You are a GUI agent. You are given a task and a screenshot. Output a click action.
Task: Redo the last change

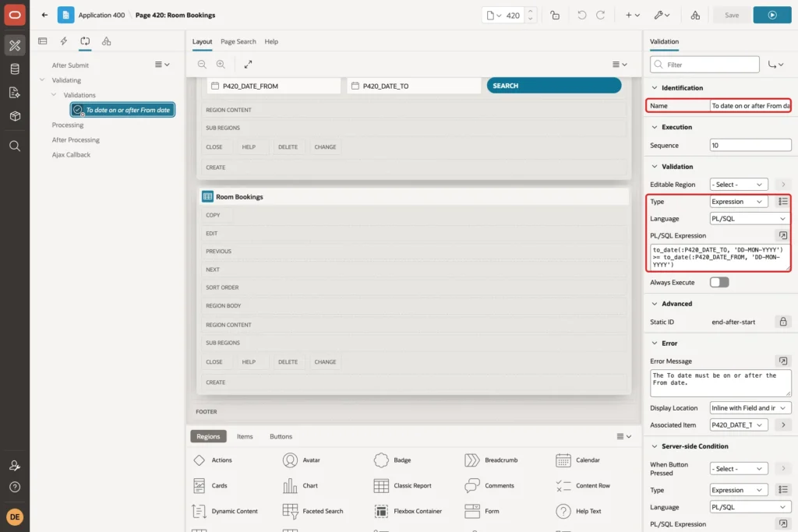coord(601,16)
